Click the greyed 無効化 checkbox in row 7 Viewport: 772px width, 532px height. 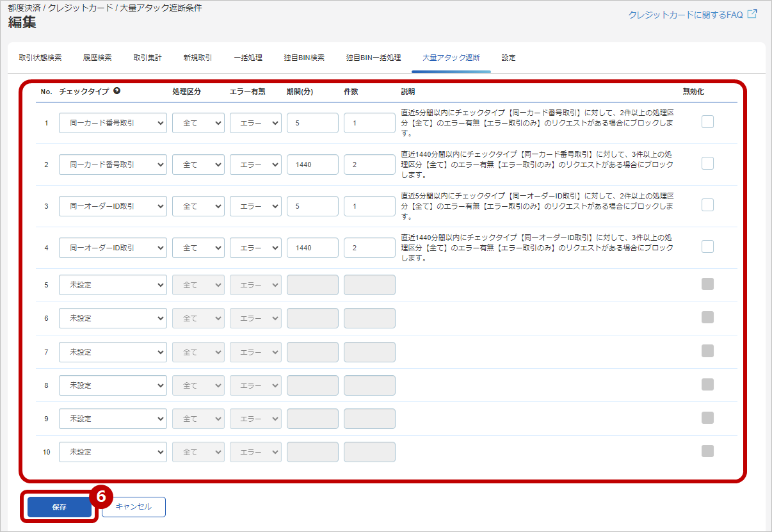pos(707,351)
